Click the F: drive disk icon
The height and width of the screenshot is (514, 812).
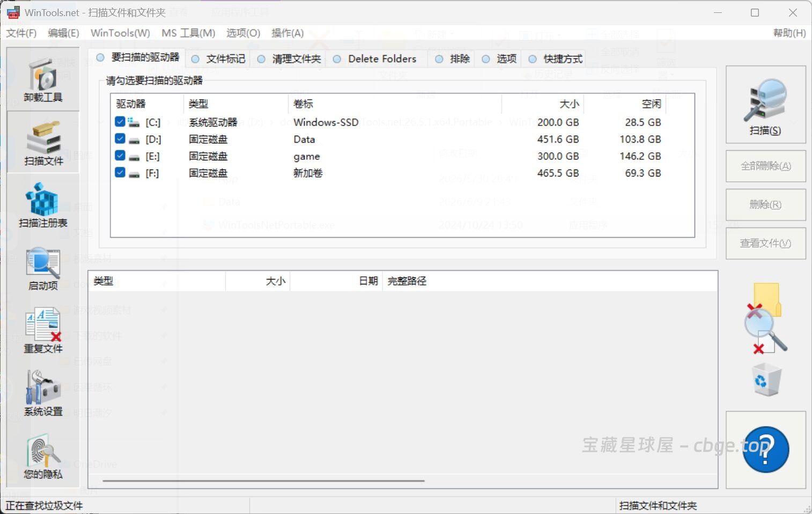click(134, 174)
